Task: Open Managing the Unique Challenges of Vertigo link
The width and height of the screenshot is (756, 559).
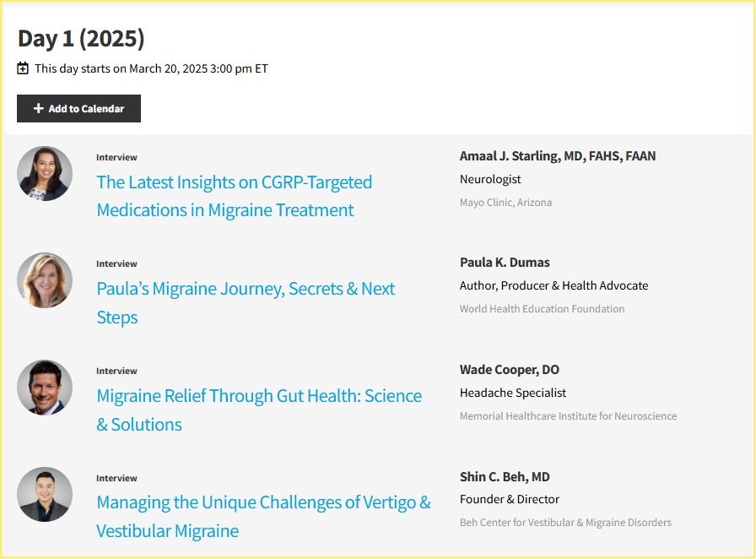Action: tap(263, 517)
